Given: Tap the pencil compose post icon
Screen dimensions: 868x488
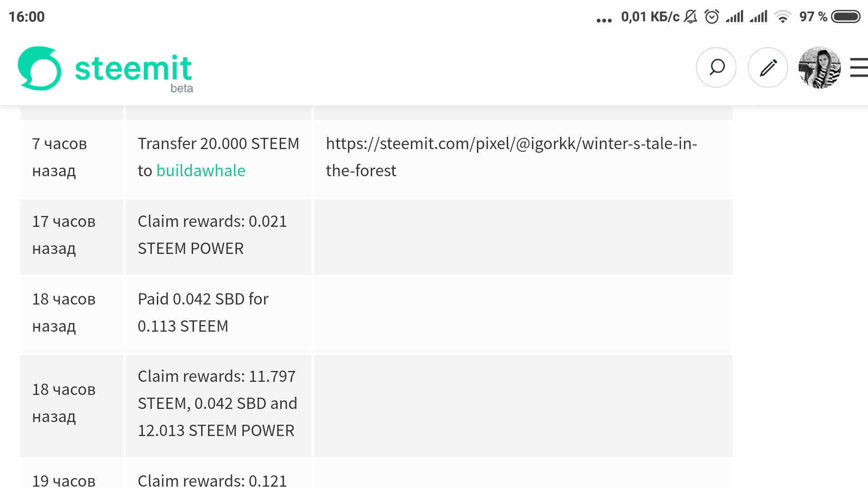Looking at the screenshot, I should 768,68.
